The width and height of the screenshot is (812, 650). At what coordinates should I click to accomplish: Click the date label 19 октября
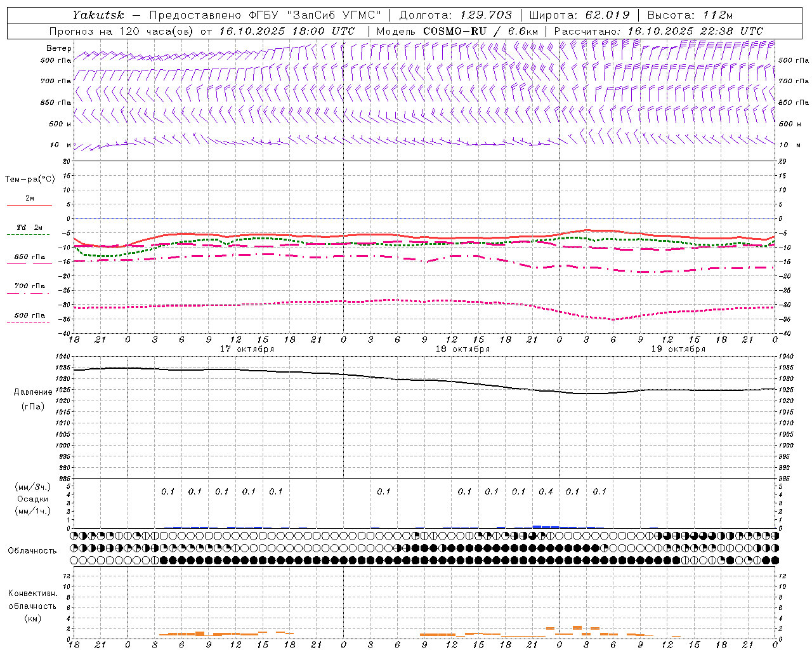(x=678, y=349)
